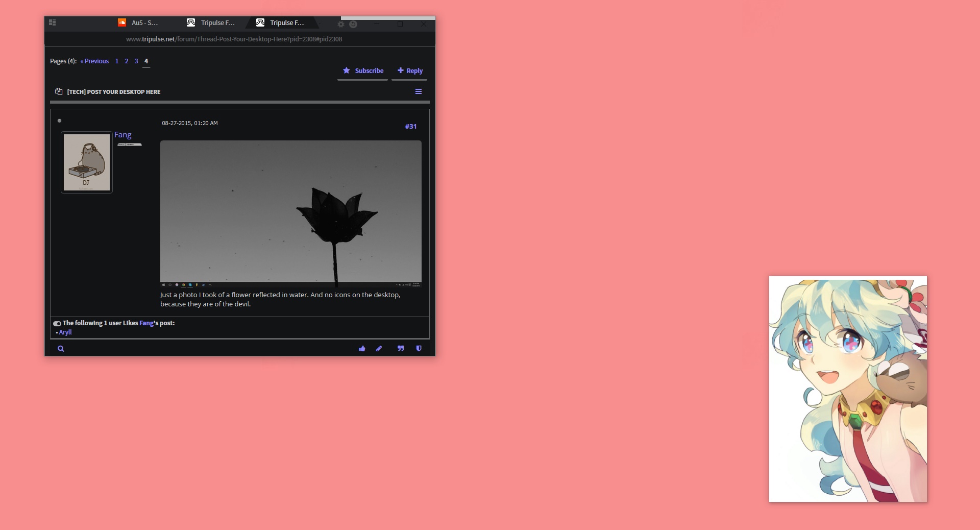Open the browser menu icon at top-left
The height and width of the screenshot is (530, 980).
[52, 22]
